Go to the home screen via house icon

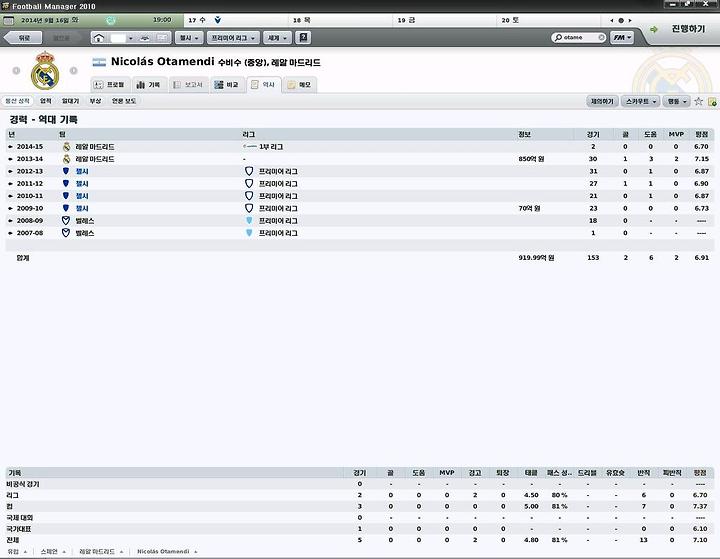(99, 38)
